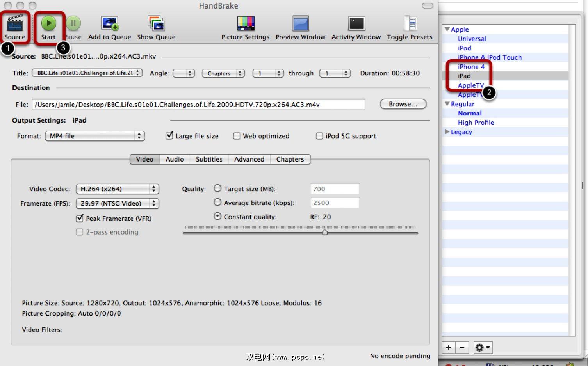Click the 'Duration: 00:58:30' text
Screen dimensions: 588x366
coord(390,73)
